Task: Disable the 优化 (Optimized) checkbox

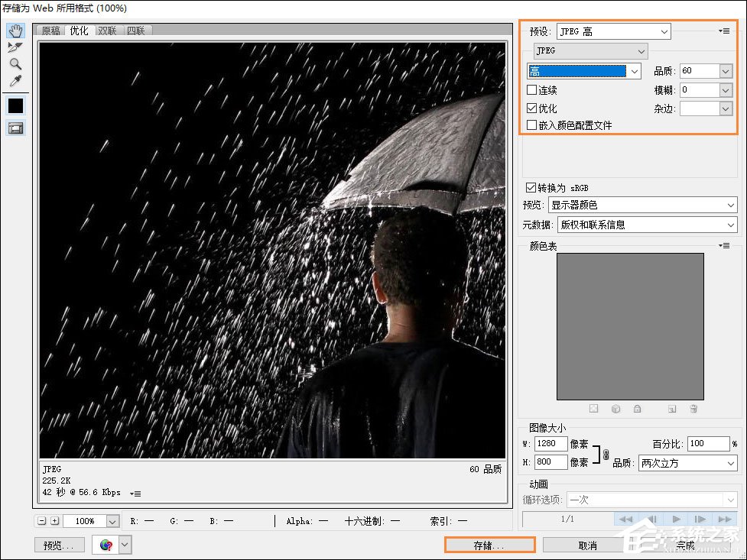Action: (x=531, y=108)
